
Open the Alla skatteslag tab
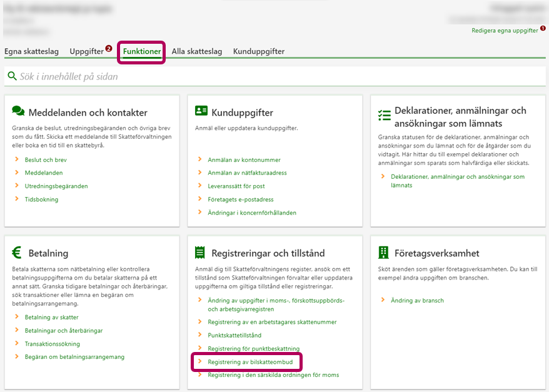pyautogui.click(x=197, y=51)
